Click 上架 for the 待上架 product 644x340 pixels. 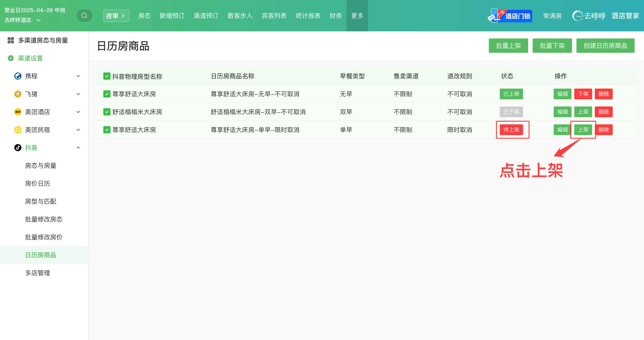(x=583, y=130)
